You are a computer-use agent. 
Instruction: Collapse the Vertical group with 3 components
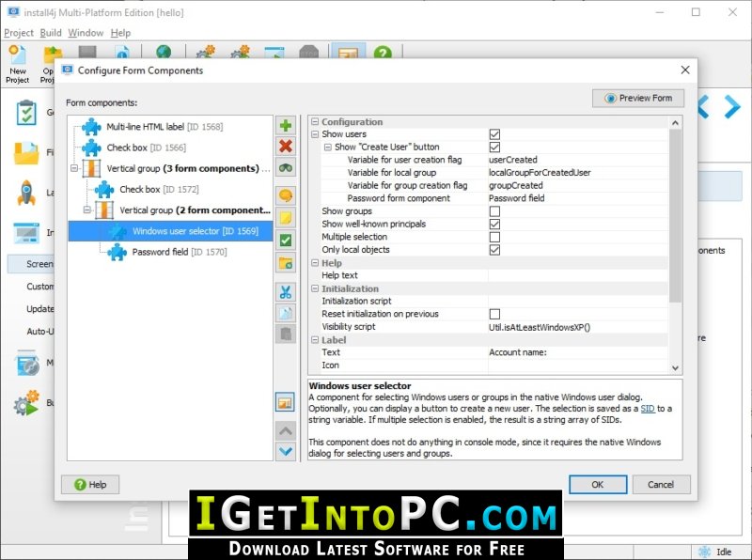tap(74, 169)
